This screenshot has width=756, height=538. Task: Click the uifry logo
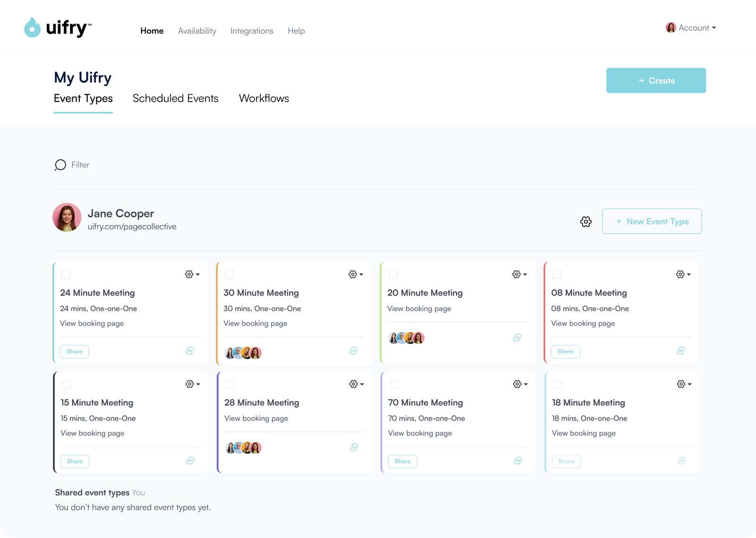[x=58, y=27]
